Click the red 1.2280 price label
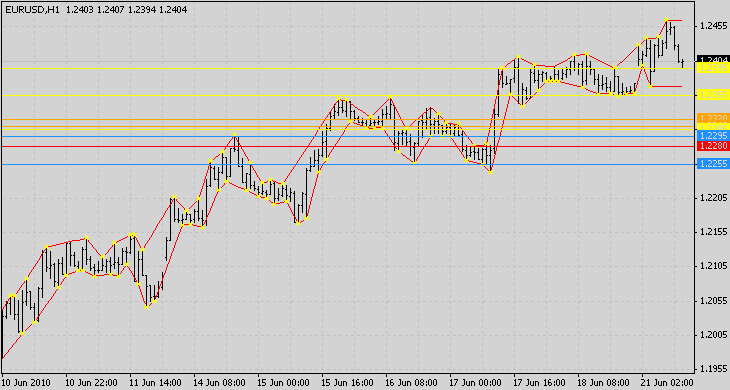The image size is (730, 390). coord(713,146)
